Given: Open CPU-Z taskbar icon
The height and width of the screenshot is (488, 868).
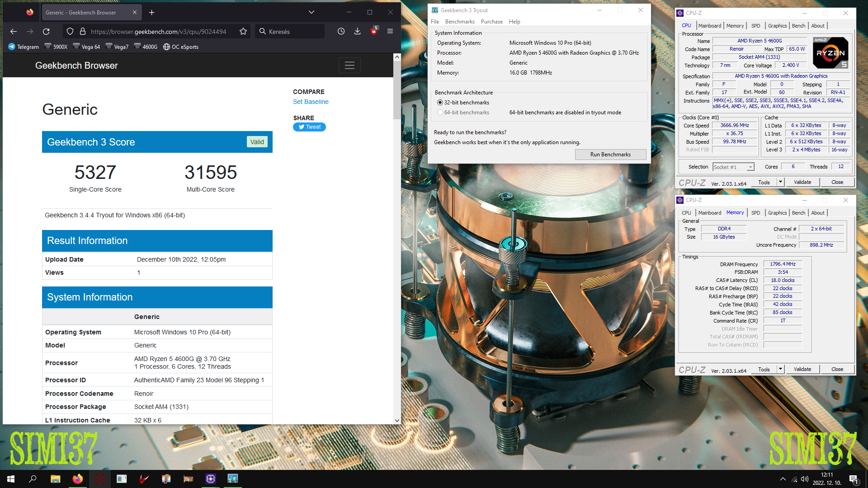Looking at the screenshot, I should [x=211, y=479].
